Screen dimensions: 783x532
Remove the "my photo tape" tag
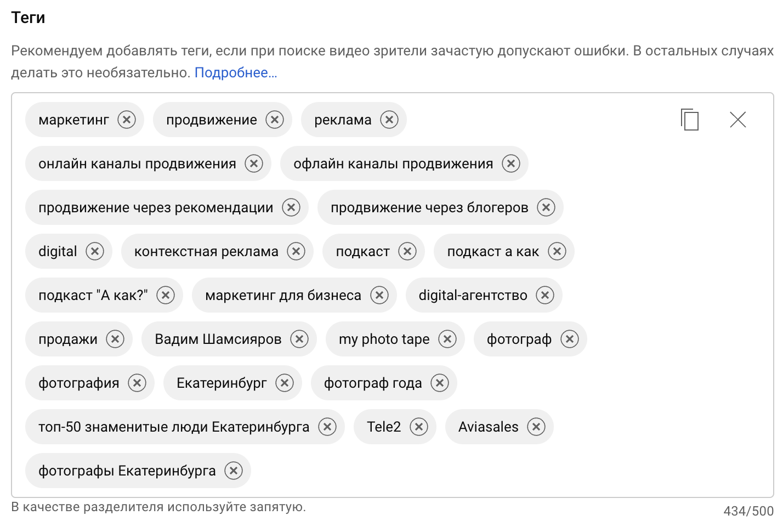pyautogui.click(x=447, y=339)
